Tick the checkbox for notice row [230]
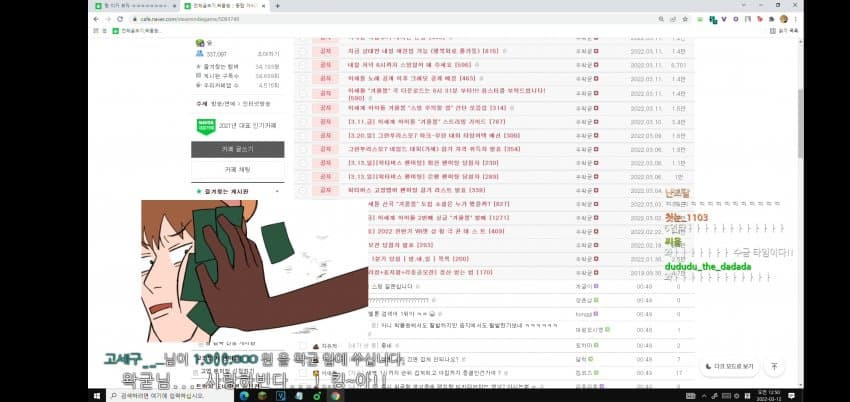 click(x=302, y=163)
